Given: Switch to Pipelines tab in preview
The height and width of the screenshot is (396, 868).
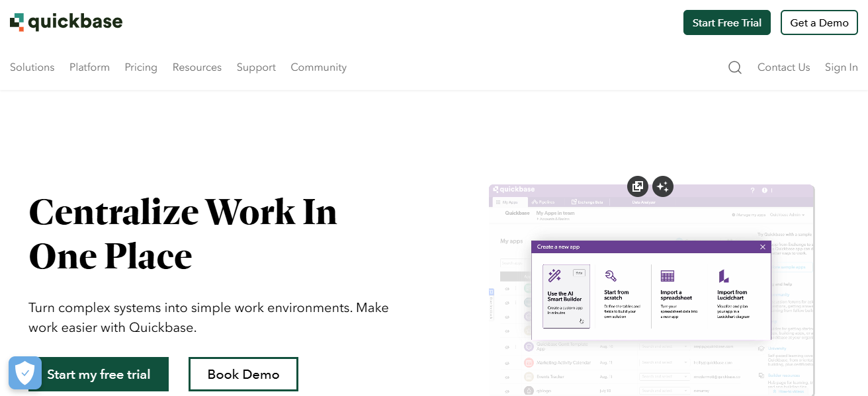Looking at the screenshot, I should [x=544, y=202].
